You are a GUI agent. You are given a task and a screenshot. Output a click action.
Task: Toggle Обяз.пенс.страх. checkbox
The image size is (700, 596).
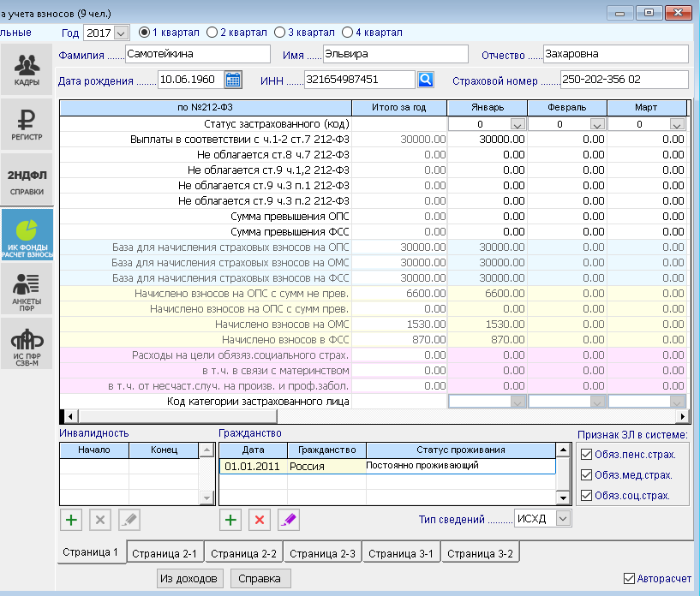[586, 455]
